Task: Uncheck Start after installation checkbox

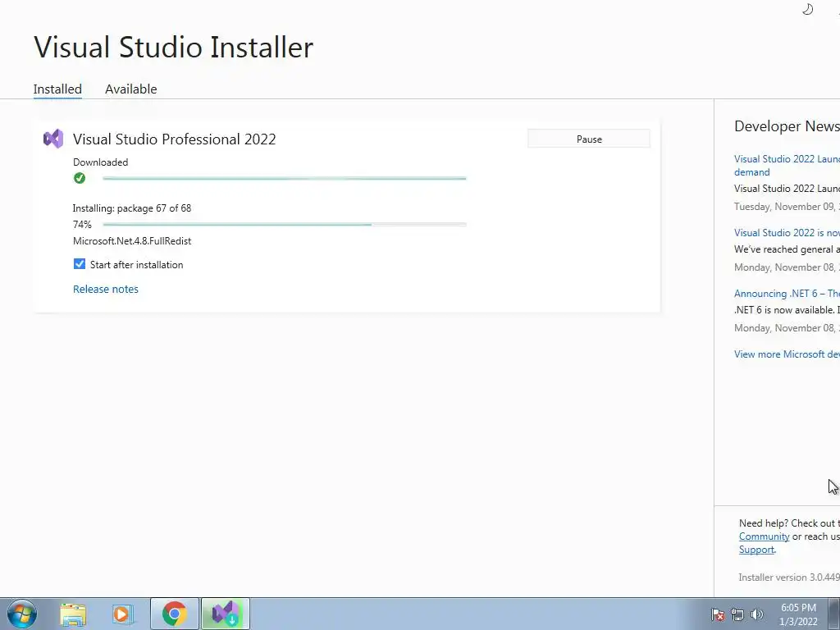Action: (x=80, y=264)
